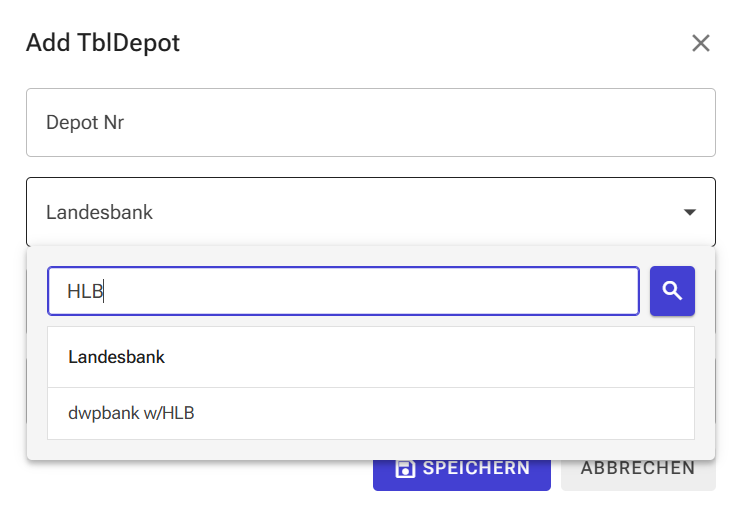Click the Depot Nr placeholder text
Viewport: 743px width, 515px height.
[x=85, y=123]
